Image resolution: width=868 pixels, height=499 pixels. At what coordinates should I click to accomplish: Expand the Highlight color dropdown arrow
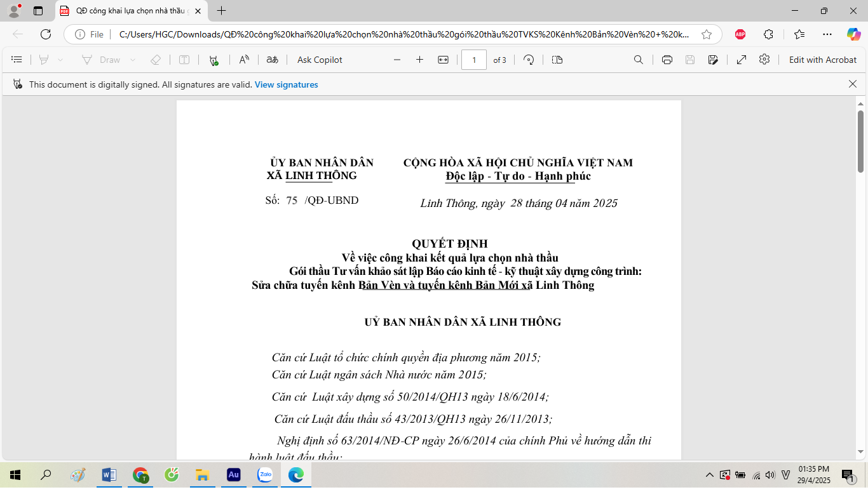[x=60, y=60]
